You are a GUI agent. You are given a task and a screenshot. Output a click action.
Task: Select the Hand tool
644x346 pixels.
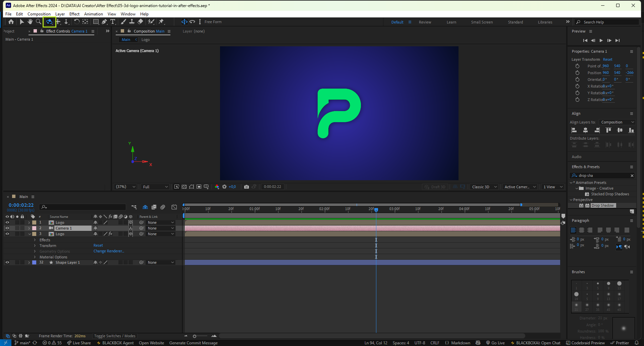click(x=30, y=22)
